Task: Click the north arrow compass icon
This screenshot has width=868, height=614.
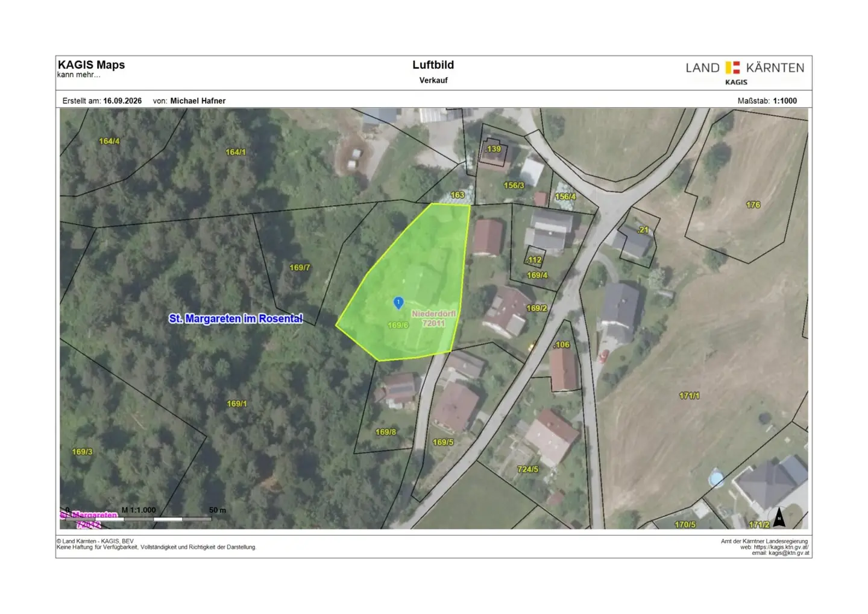Action: click(779, 517)
